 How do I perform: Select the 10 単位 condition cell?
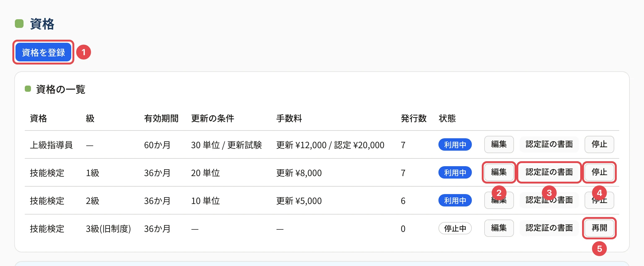tap(205, 201)
